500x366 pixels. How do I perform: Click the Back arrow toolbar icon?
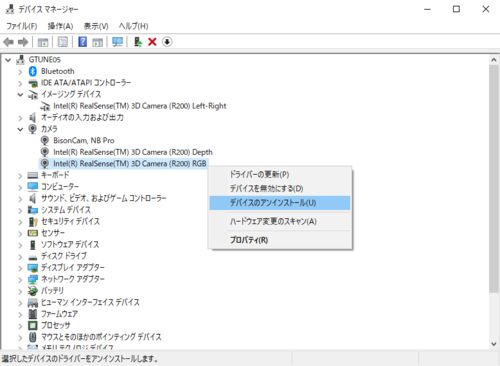(8, 42)
